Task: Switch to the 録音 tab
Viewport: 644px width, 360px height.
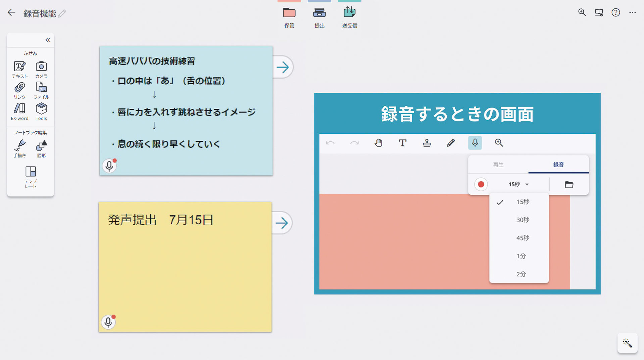Action: [x=558, y=165]
